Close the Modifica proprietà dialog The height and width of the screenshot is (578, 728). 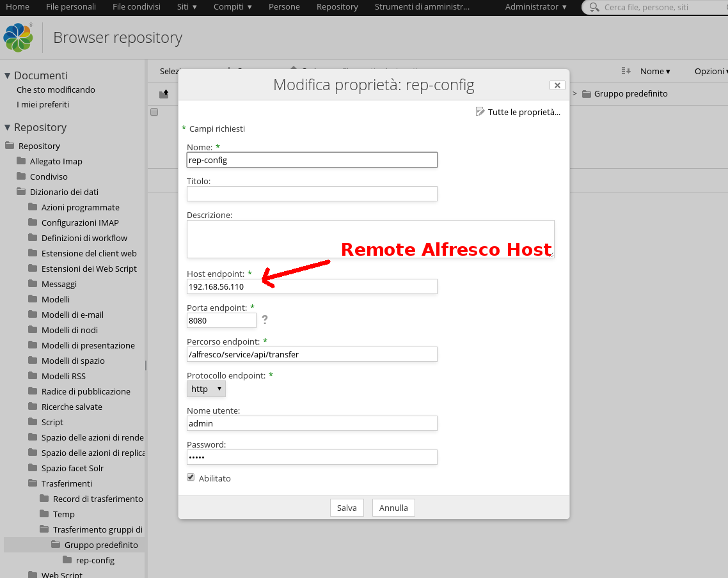pyautogui.click(x=557, y=85)
